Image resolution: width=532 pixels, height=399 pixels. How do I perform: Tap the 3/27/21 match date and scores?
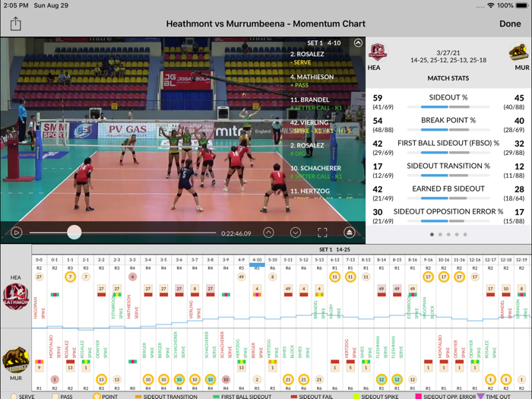tap(448, 57)
